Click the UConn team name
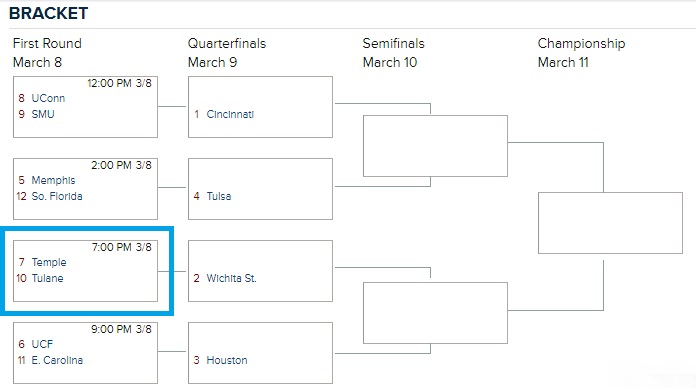 point(48,98)
